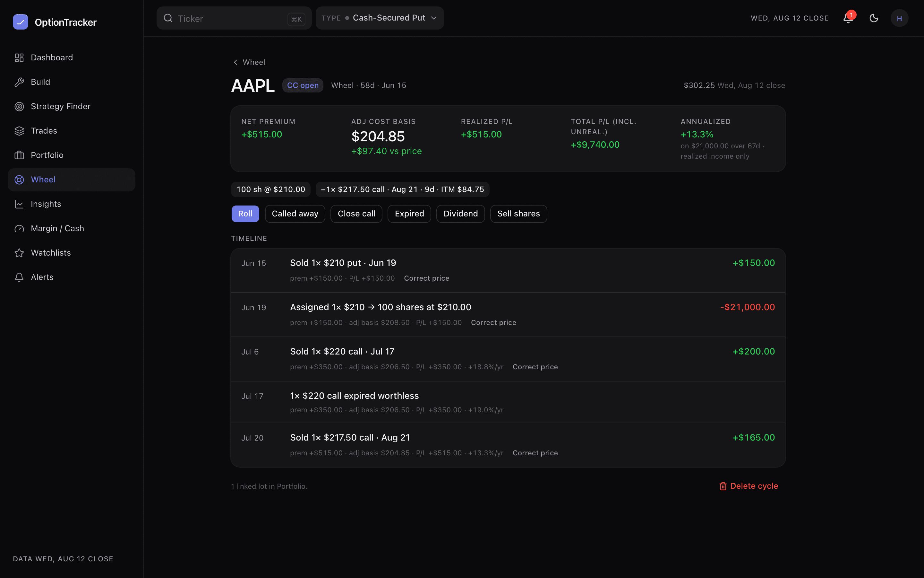Click the trash icon beside Delete cycle
The width and height of the screenshot is (924, 578).
[x=723, y=486]
